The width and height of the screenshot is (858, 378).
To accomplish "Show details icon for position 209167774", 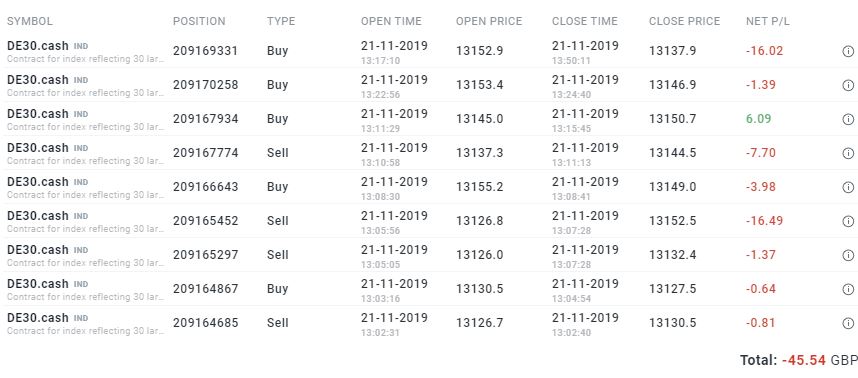I will click(x=848, y=153).
